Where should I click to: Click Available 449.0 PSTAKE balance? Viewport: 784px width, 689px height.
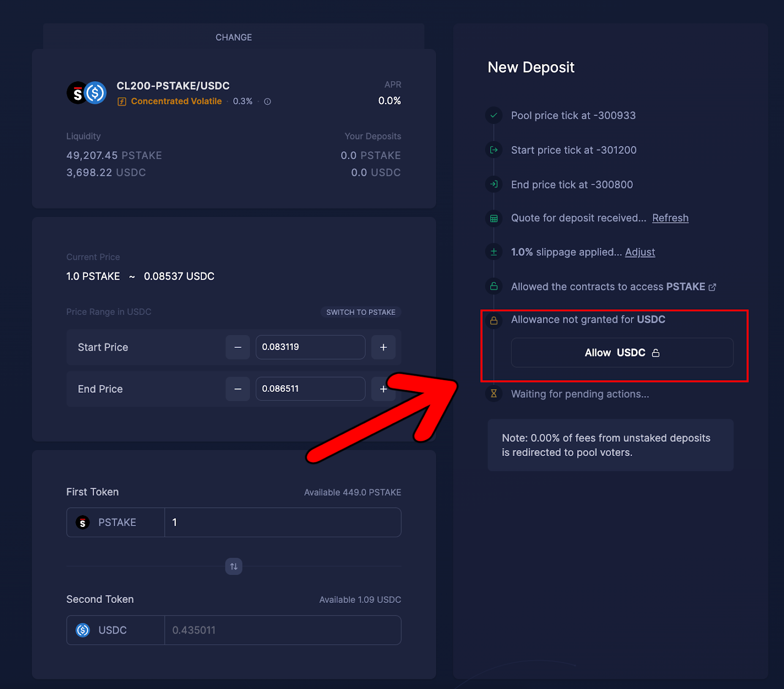(x=352, y=492)
